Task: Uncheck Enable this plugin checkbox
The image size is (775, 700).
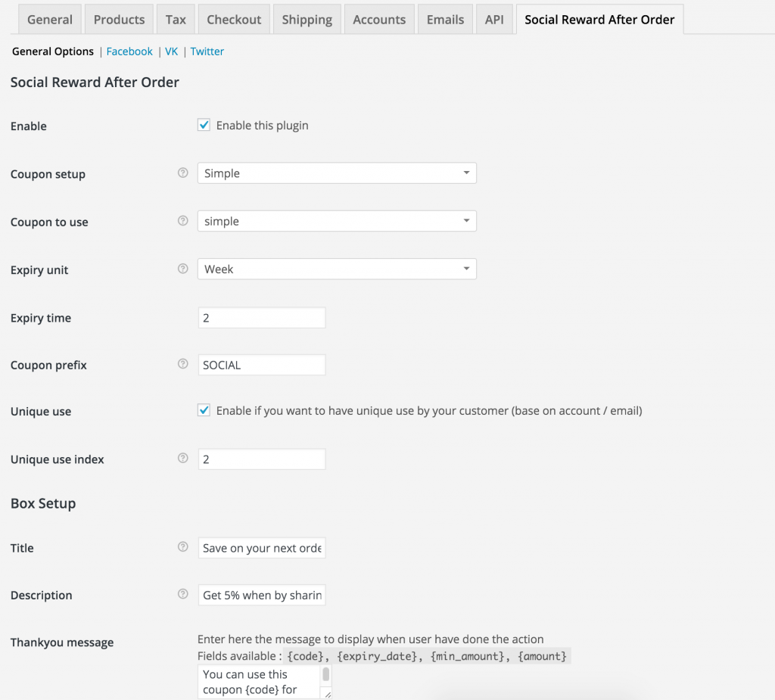Action: (x=204, y=126)
